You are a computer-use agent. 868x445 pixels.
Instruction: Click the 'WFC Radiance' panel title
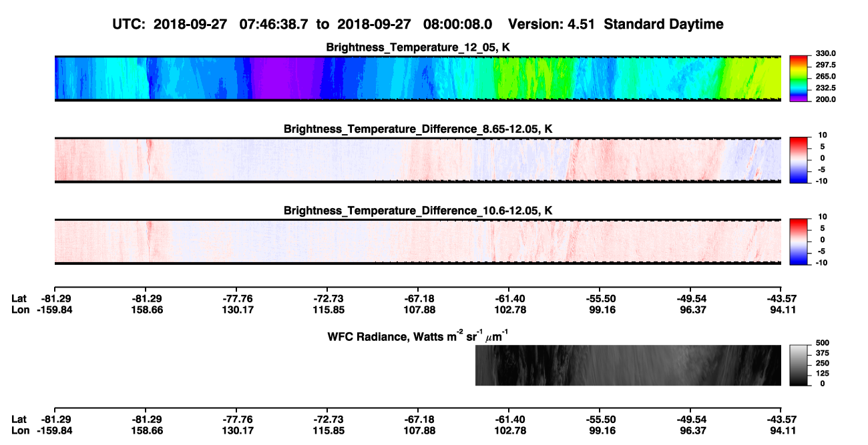419,336
